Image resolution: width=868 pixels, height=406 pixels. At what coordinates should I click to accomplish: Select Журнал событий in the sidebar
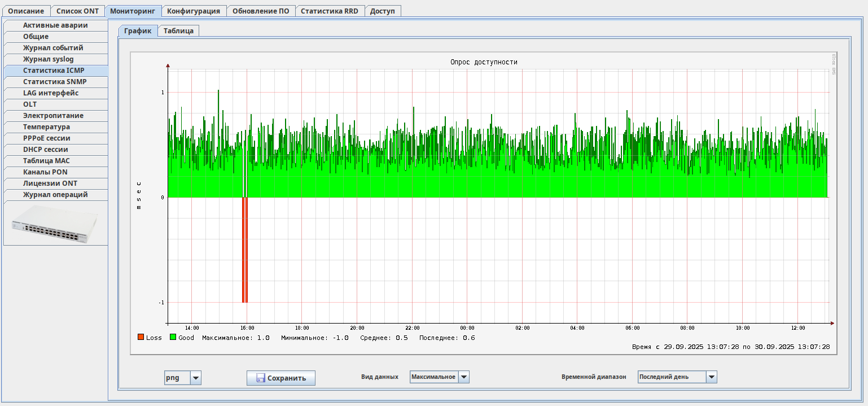pos(53,48)
